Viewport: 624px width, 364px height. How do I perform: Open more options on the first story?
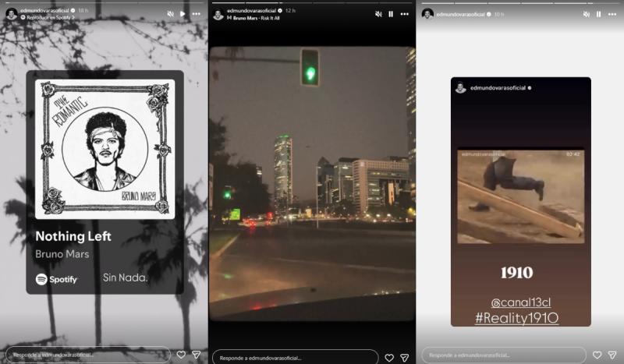196,13
